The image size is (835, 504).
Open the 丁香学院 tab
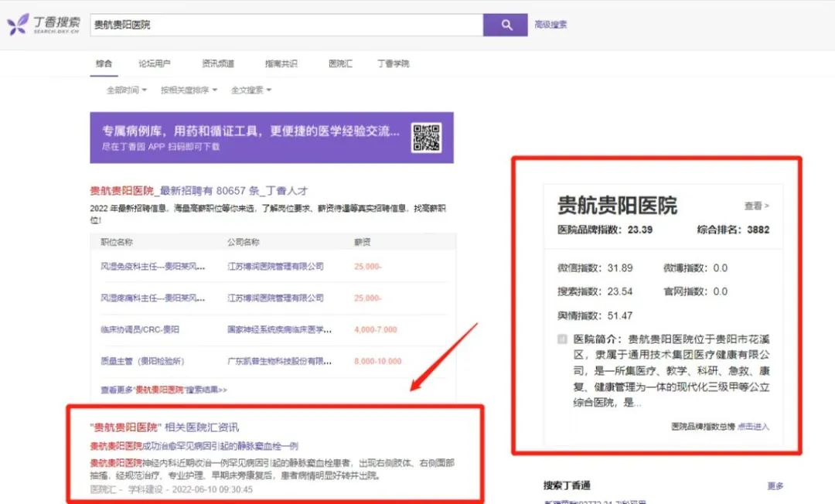tap(393, 63)
